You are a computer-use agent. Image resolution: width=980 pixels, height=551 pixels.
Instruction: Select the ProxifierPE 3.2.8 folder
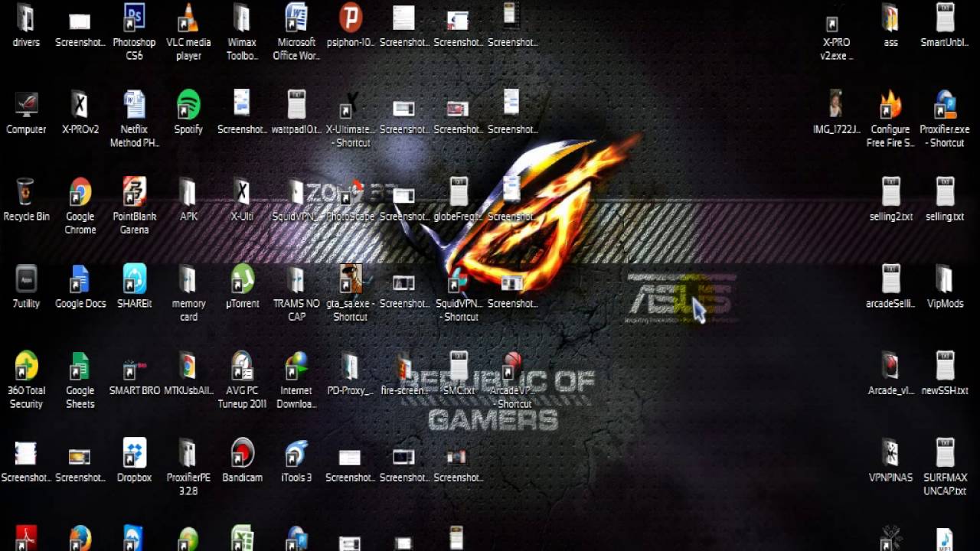tap(188, 453)
